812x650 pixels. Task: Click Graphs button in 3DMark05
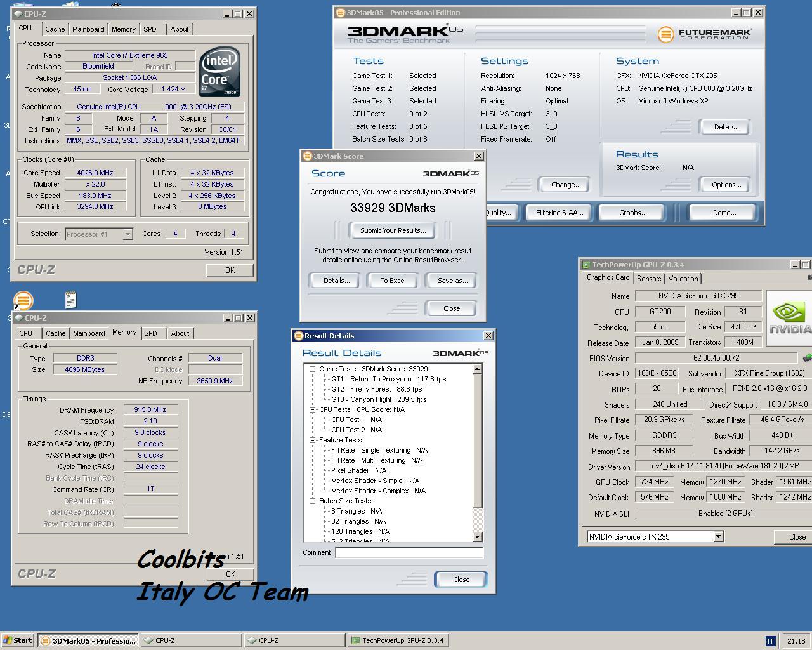pos(632,213)
